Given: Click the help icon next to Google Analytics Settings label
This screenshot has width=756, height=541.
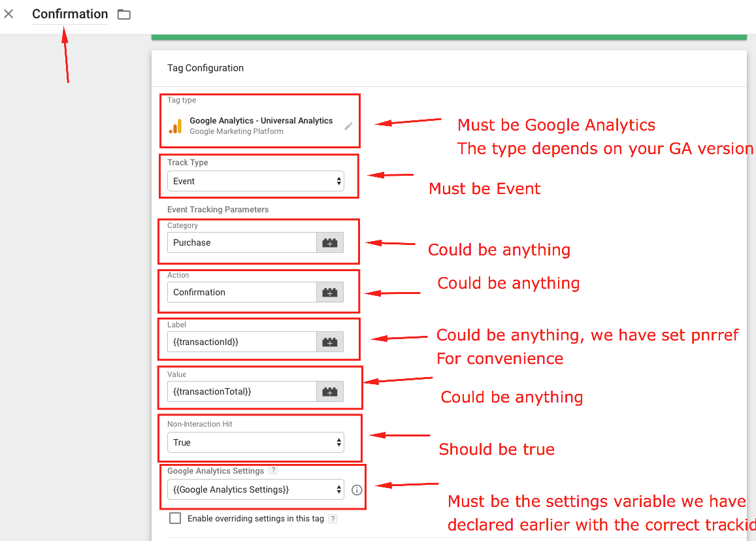Looking at the screenshot, I should pos(273,470).
